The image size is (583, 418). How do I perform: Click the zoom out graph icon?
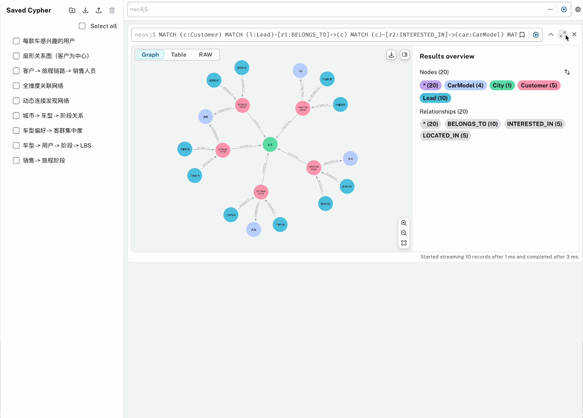(404, 233)
